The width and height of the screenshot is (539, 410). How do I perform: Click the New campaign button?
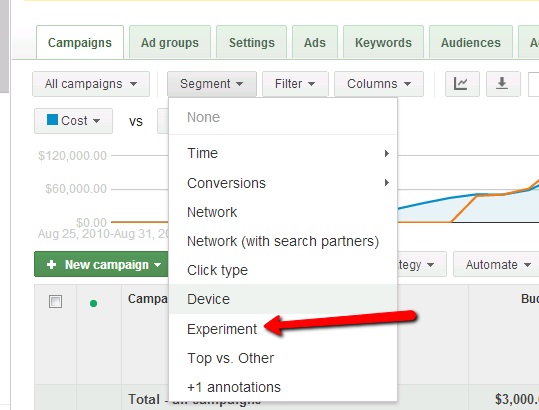click(102, 264)
